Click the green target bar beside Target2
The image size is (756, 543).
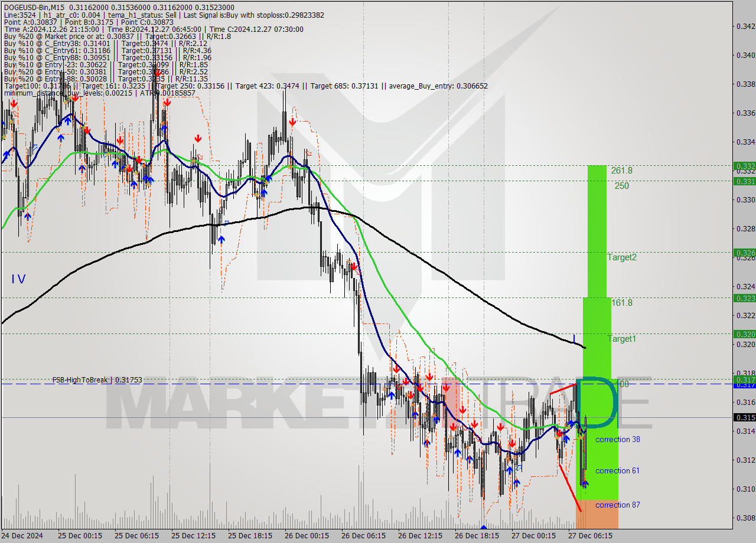click(x=597, y=231)
